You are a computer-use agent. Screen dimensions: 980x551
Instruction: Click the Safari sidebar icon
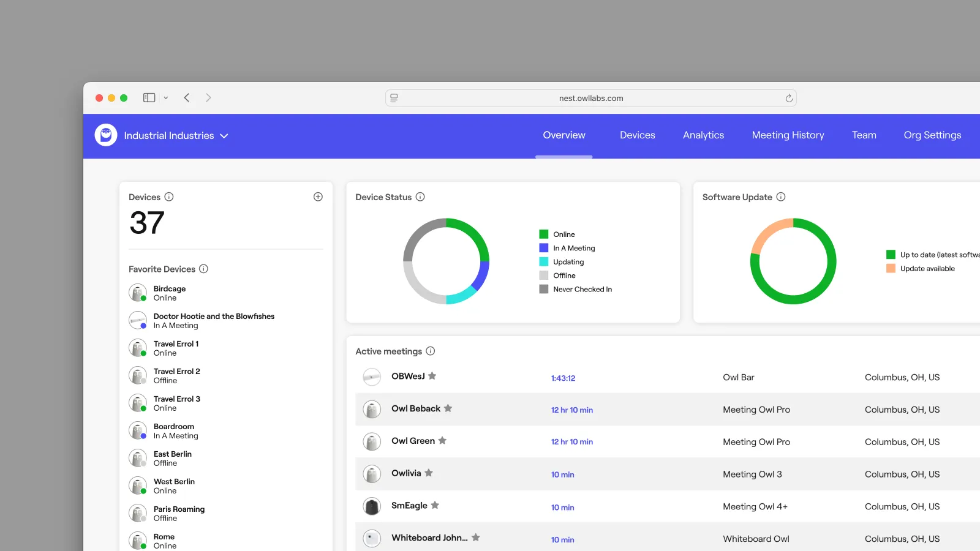click(x=148, y=97)
